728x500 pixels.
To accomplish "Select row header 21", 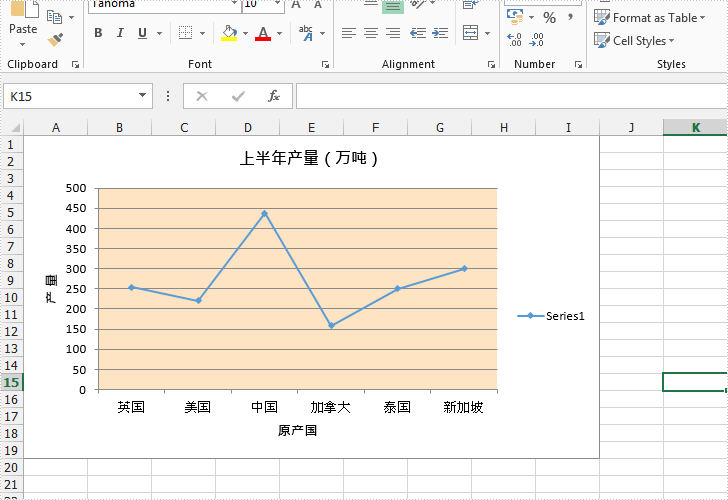I will tap(11, 485).
